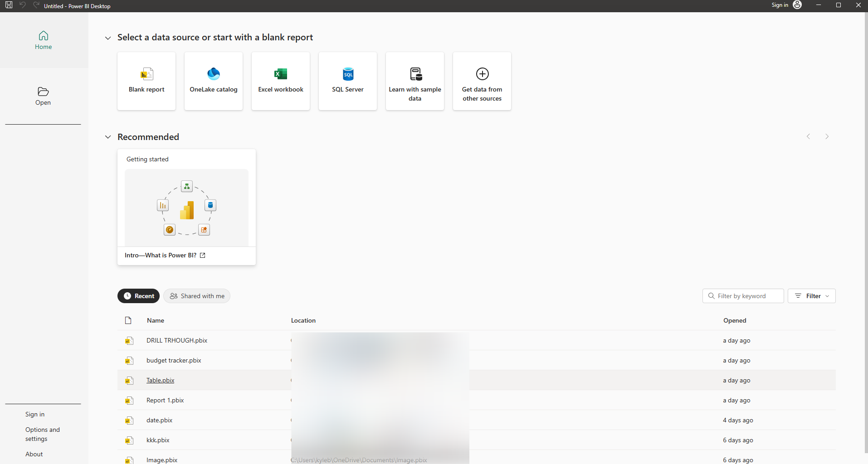The image size is (868, 464).
Task: Sort files by Name column
Action: [x=156, y=320]
